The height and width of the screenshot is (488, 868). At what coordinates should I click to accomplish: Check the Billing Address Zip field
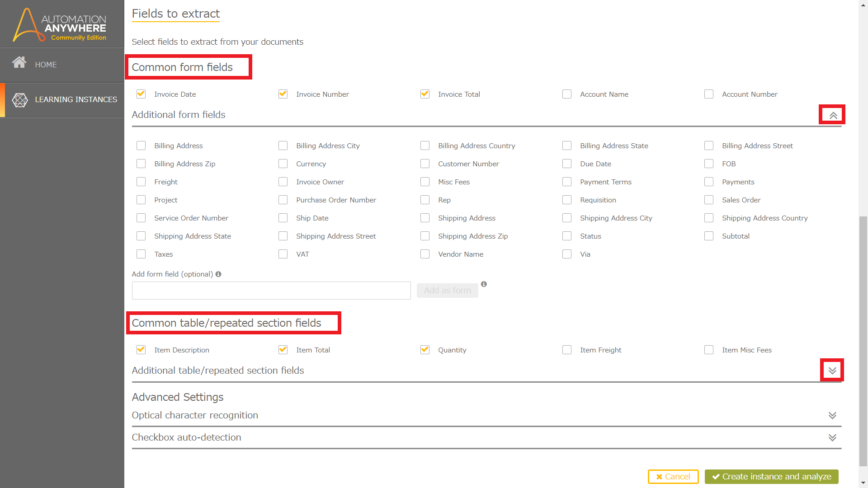141,164
